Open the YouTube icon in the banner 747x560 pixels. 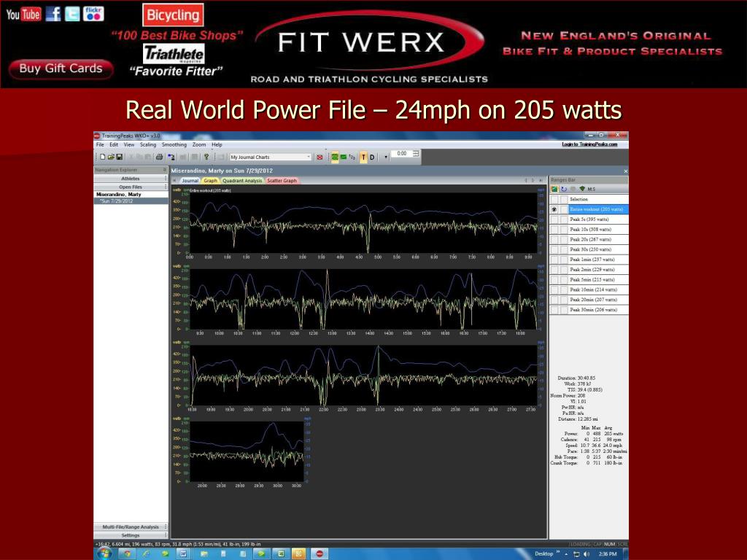[x=24, y=15]
